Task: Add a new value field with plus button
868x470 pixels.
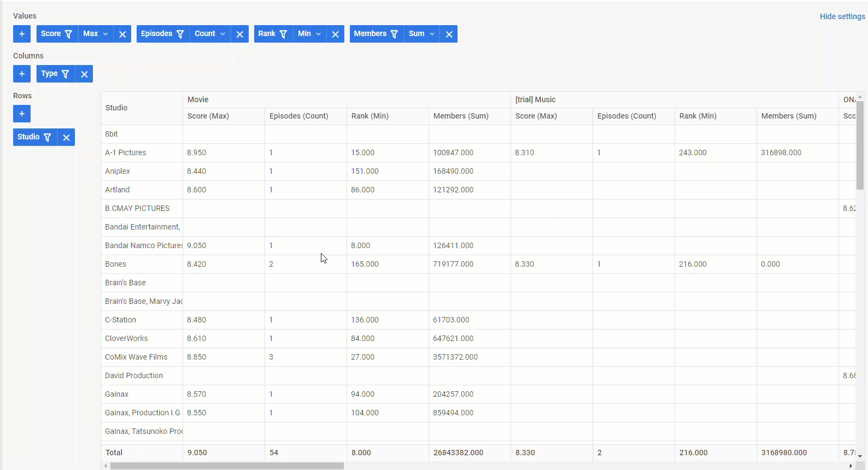Action: click(x=22, y=34)
